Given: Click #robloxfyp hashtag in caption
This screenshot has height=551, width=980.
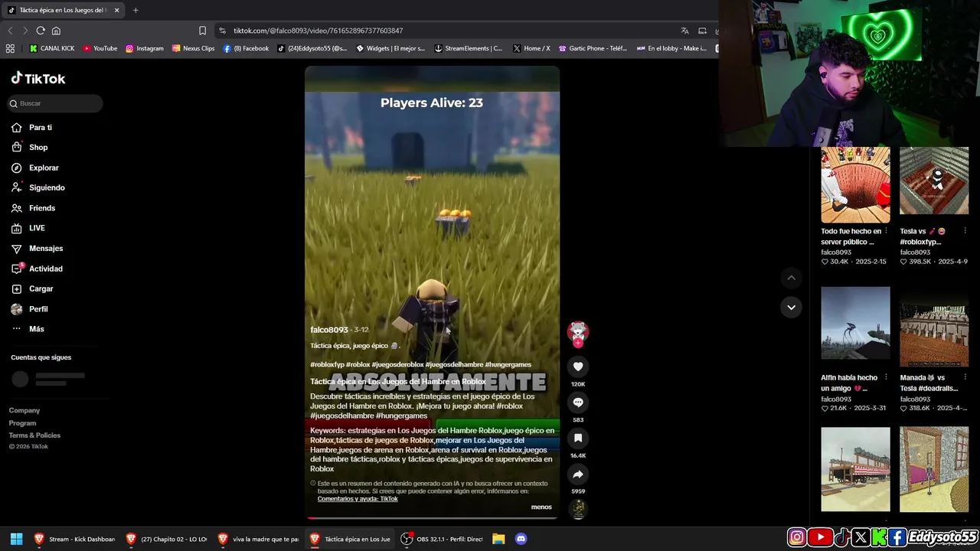Looking at the screenshot, I should click(x=327, y=365).
